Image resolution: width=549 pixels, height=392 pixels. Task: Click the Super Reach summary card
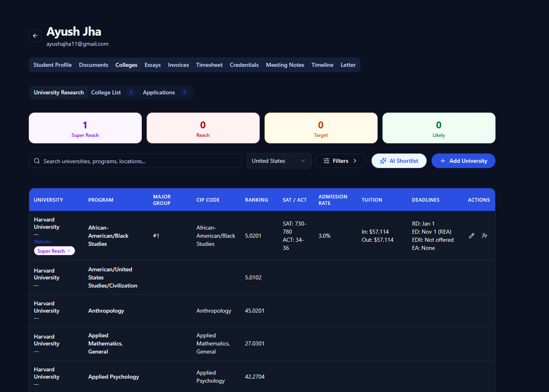coord(85,128)
